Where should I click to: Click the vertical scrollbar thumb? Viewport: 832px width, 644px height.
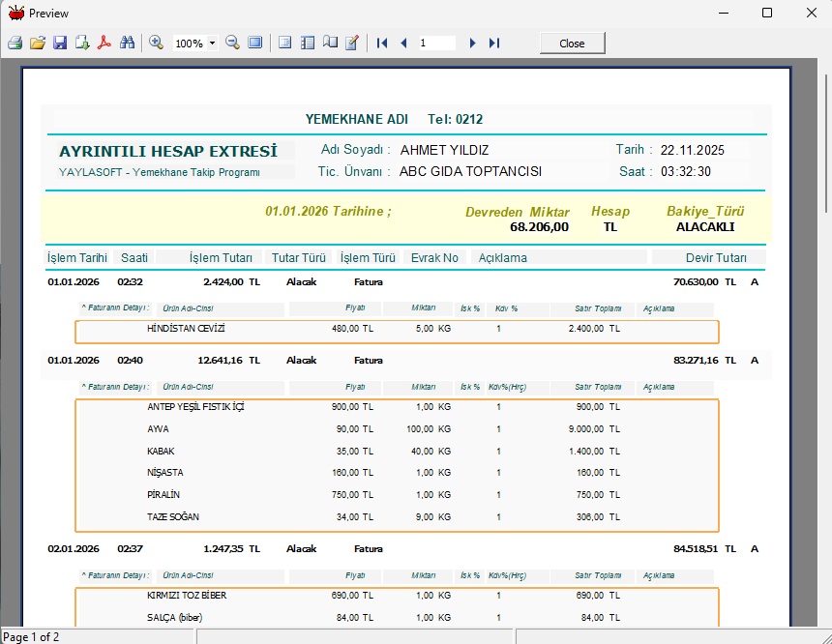click(825, 145)
